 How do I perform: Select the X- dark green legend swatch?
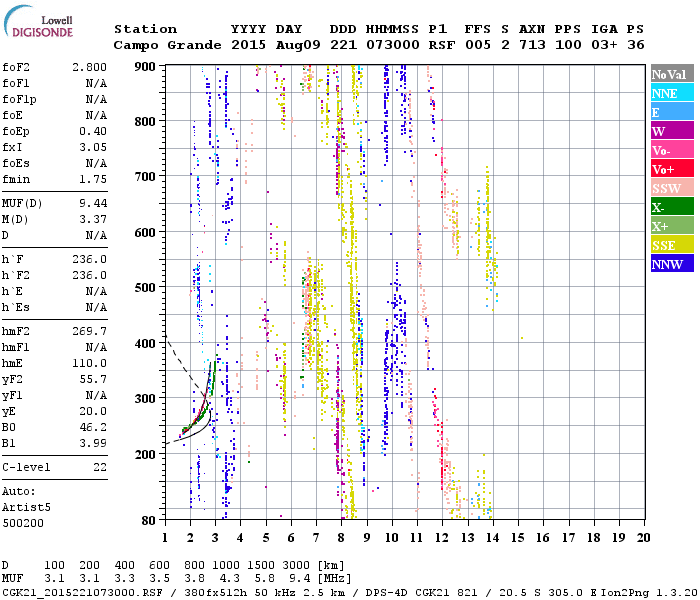click(x=672, y=207)
